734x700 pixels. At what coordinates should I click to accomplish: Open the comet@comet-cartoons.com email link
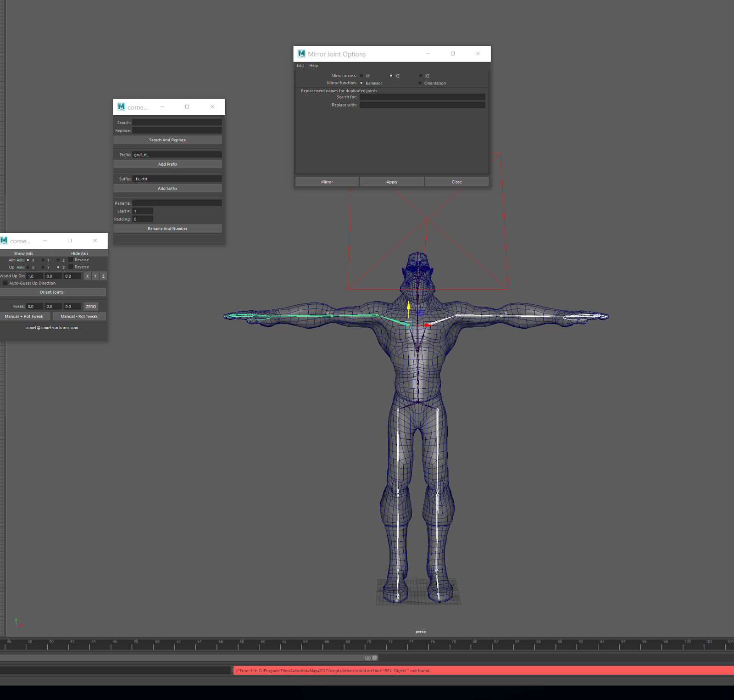[x=51, y=327]
